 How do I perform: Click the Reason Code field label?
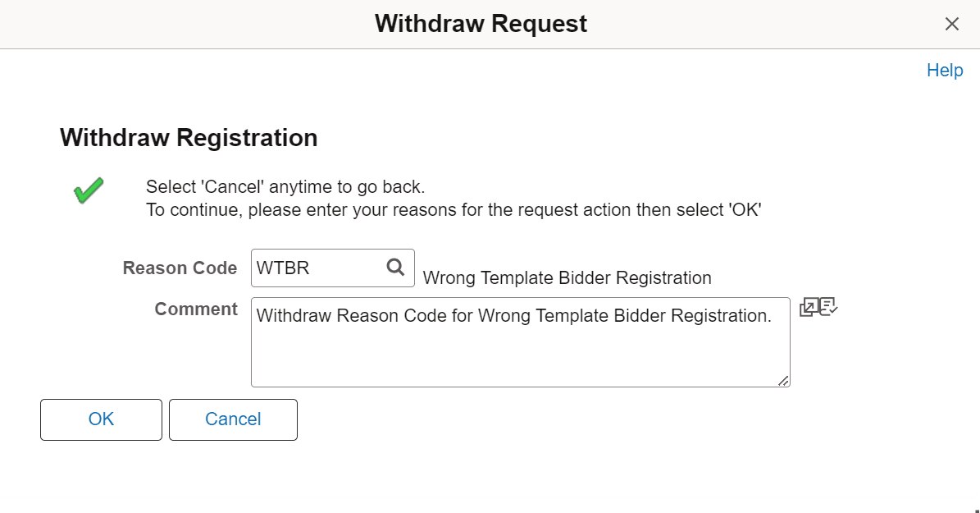(180, 268)
